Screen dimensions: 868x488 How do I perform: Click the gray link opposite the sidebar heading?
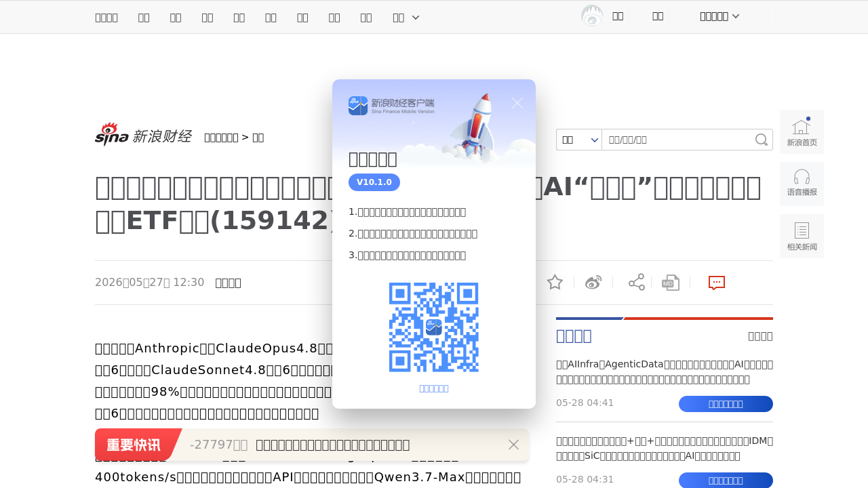(760, 336)
